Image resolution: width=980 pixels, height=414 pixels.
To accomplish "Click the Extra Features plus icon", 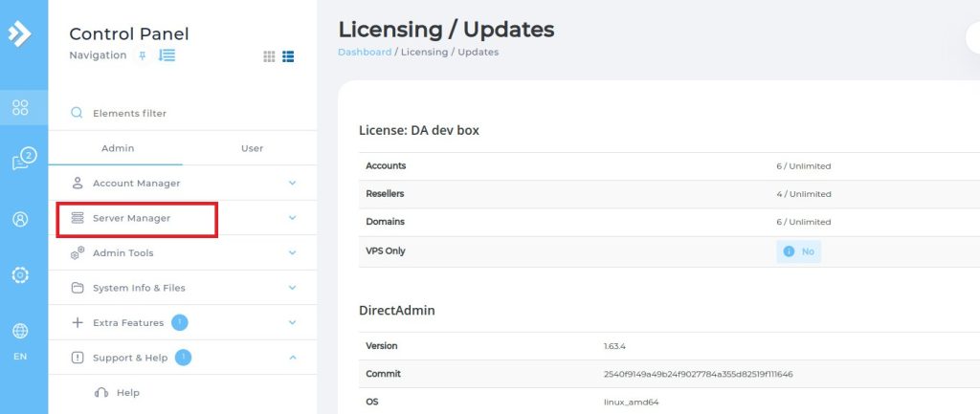I will pos(78,323).
